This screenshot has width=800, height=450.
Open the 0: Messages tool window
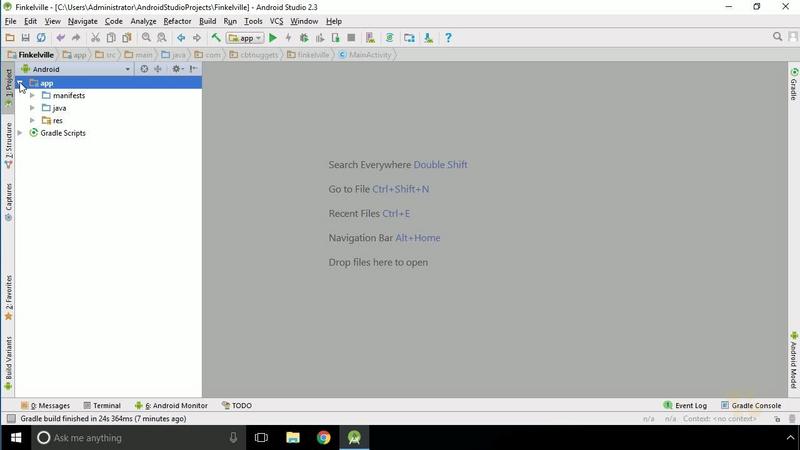(45, 406)
